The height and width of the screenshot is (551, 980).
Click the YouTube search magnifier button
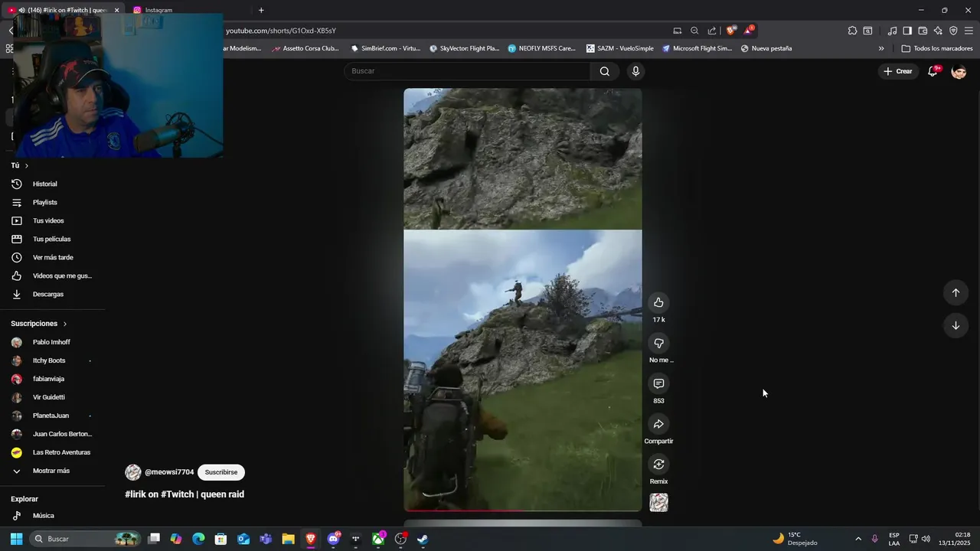point(605,71)
